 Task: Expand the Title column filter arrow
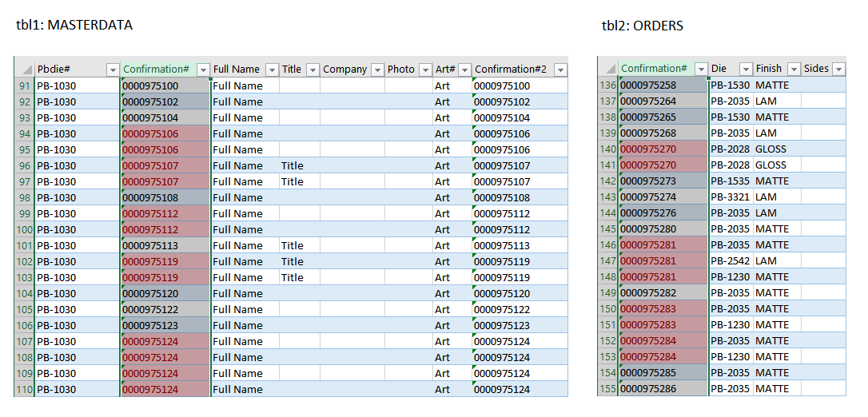313,69
